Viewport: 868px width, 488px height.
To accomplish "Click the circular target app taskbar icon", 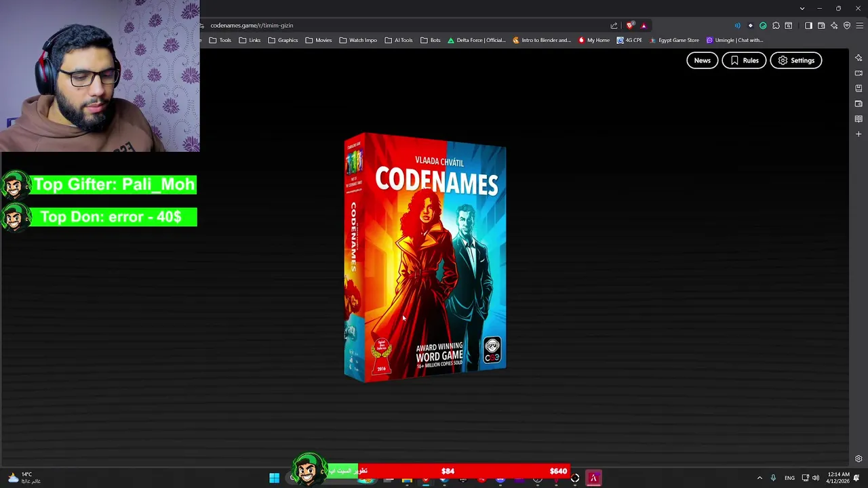I will pyautogui.click(x=575, y=479).
